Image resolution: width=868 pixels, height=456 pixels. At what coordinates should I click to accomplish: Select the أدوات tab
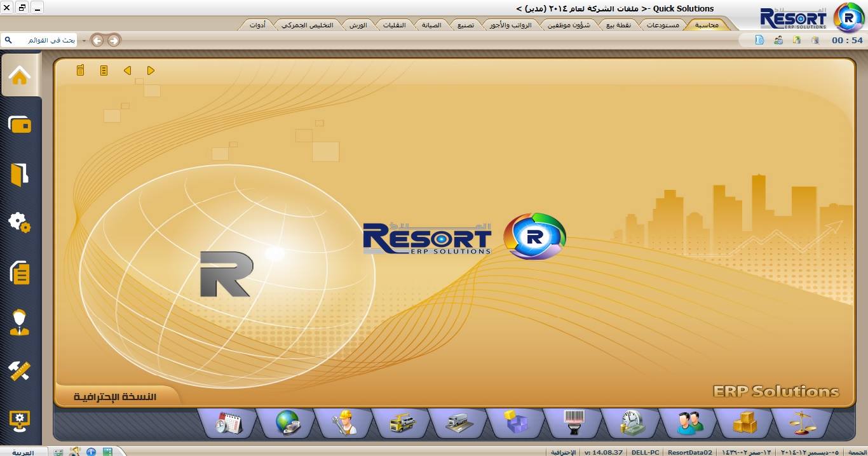coord(257,25)
